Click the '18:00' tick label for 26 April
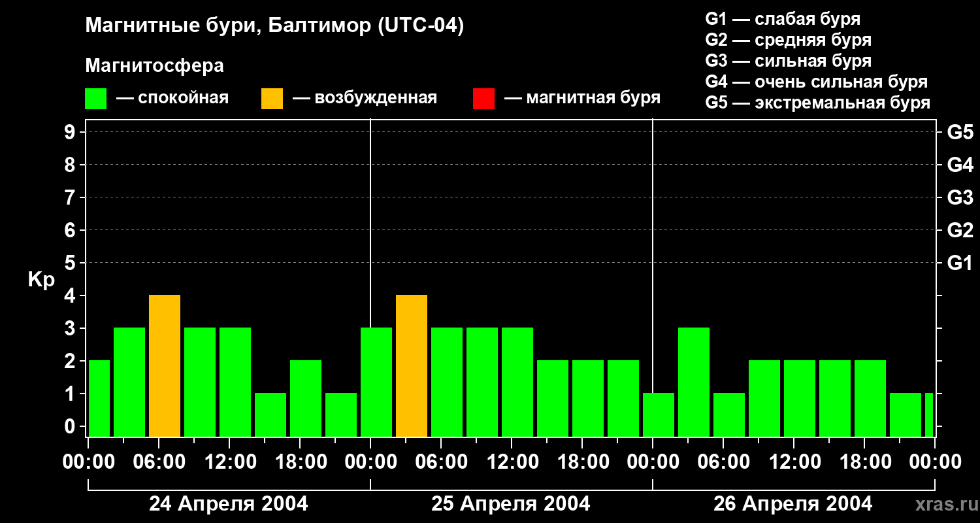 click(864, 462)
